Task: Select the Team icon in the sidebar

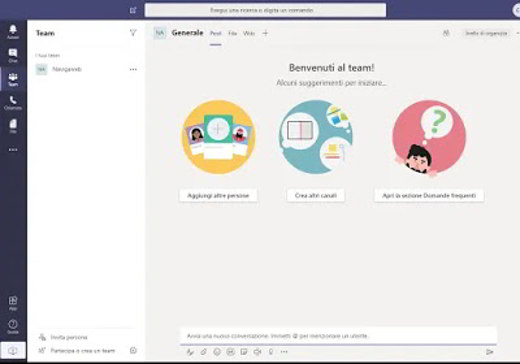Action: (x=13, y=79)
